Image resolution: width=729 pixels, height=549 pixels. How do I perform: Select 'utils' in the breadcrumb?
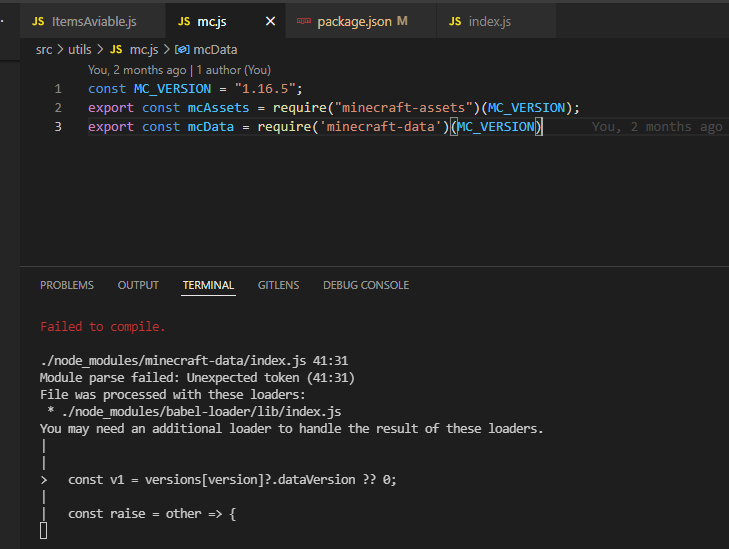[x=80, y=50]
